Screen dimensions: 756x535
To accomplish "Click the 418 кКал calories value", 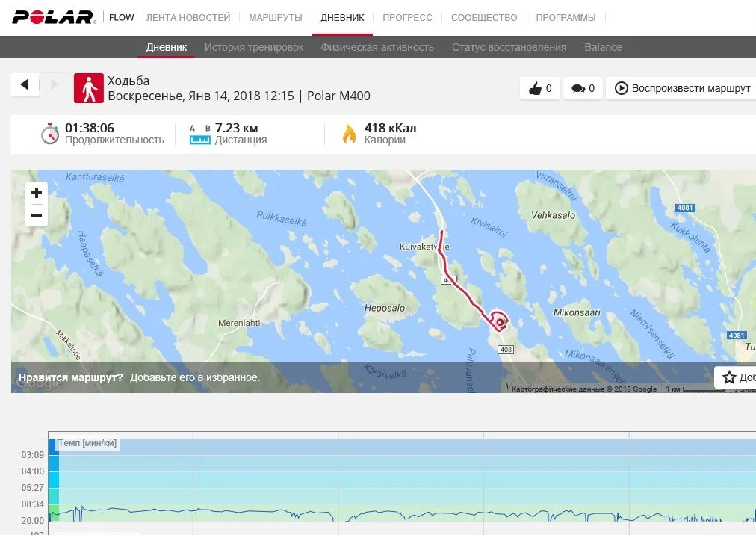I will tap(390, 128).
